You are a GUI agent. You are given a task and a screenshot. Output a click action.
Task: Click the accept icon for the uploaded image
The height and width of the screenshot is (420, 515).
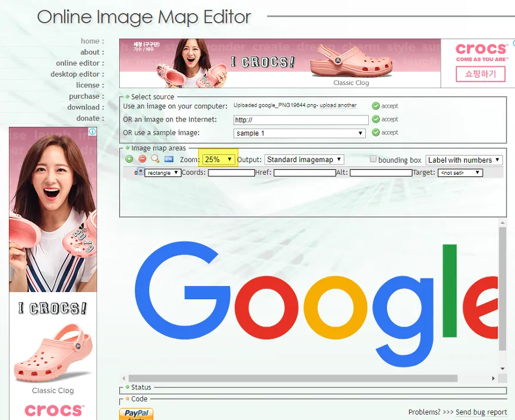pyautogui.click(x=375, y=106)
